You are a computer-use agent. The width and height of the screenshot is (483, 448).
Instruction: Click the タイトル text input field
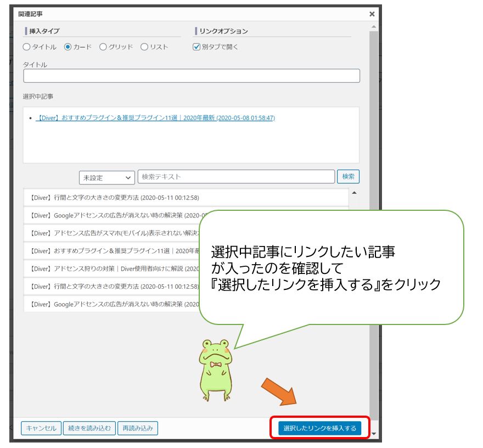(191, 76)
